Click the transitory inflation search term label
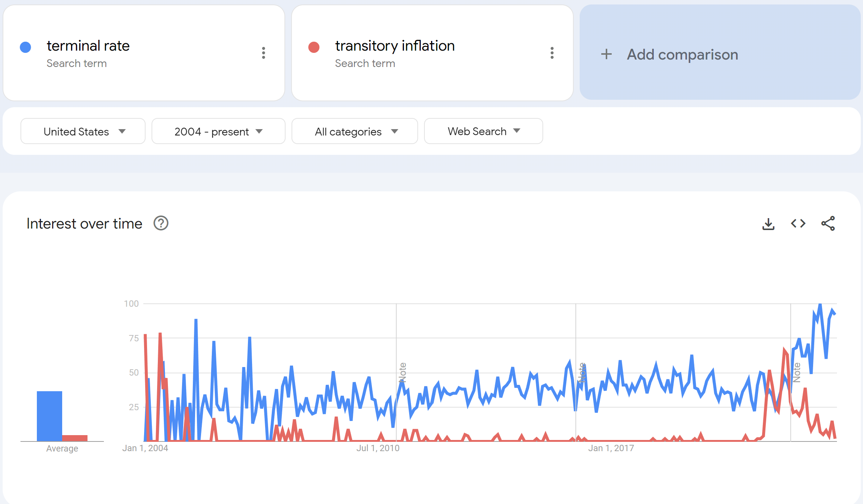 (x=395, y=46)
